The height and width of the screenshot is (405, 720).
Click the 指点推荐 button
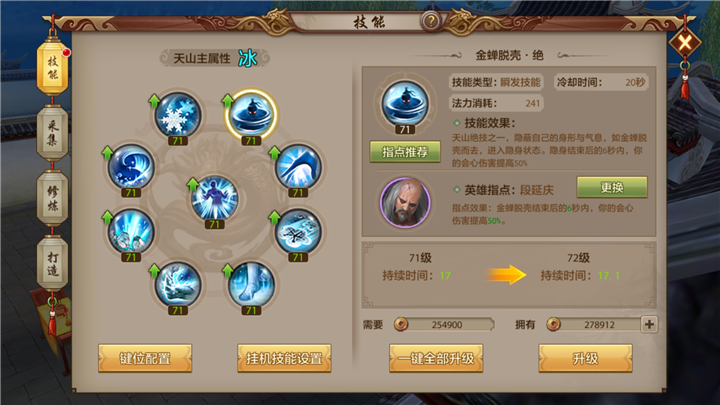[x=405, y=152]
